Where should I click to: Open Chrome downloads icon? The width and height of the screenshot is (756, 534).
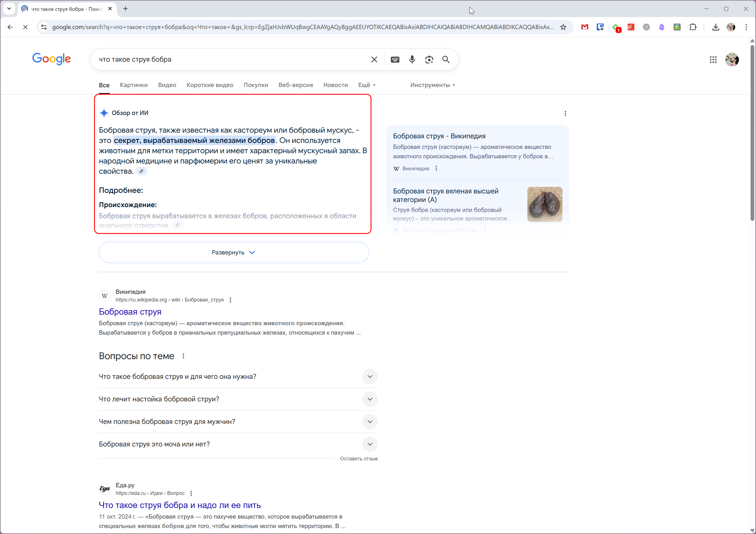716,27
